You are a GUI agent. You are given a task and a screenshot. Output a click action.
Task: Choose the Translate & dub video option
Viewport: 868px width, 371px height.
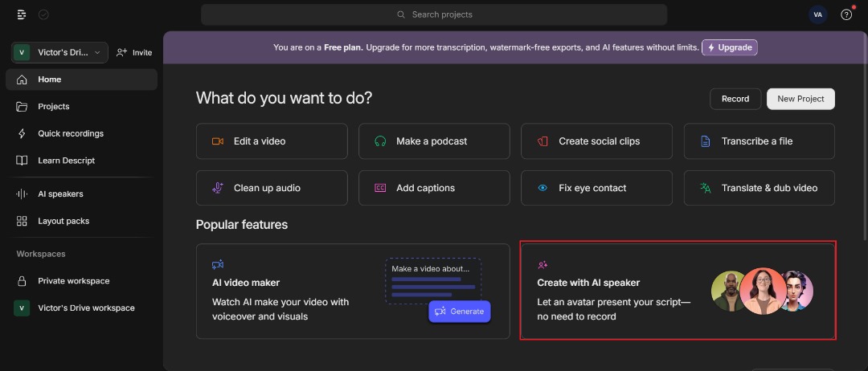(759, 188)
